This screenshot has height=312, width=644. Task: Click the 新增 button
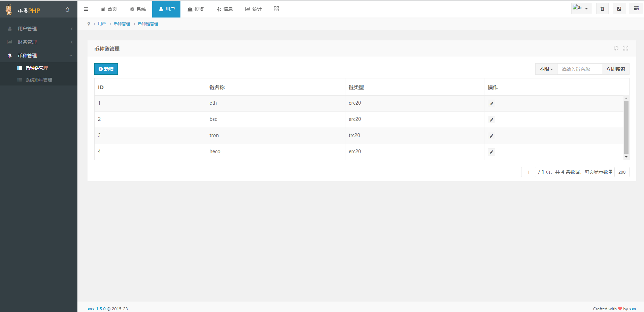[106, 69]
